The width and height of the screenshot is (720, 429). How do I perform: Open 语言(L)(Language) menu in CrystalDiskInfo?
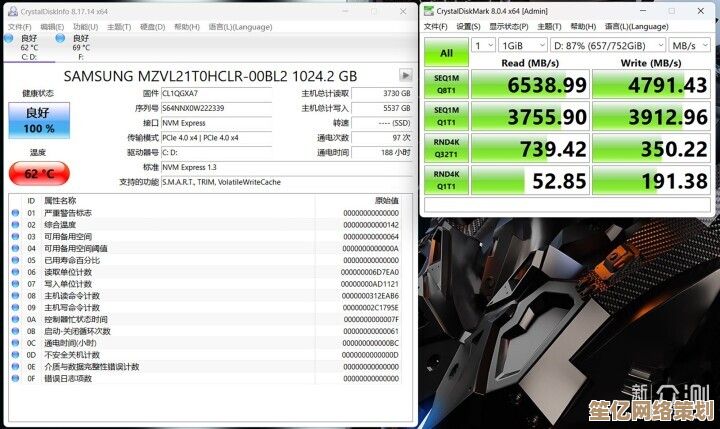[x=240, y=27]
